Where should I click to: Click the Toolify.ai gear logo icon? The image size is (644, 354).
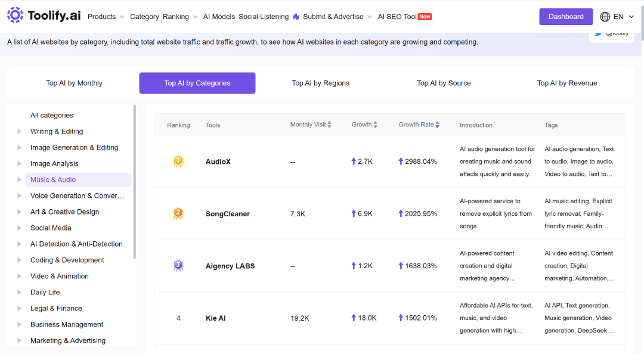click(15, 15)
